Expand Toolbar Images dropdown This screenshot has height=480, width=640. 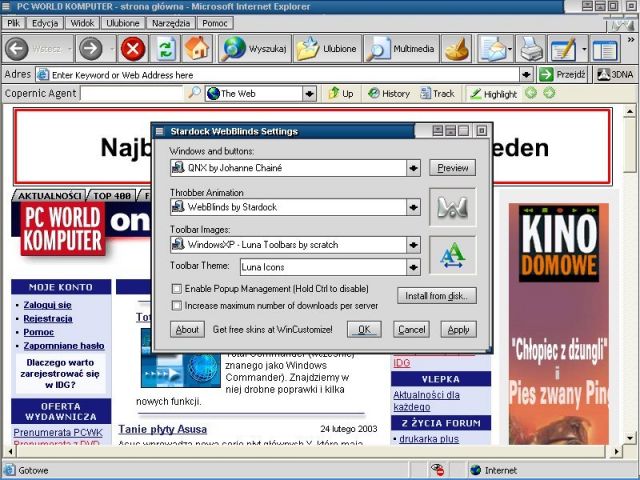point(413,245)
